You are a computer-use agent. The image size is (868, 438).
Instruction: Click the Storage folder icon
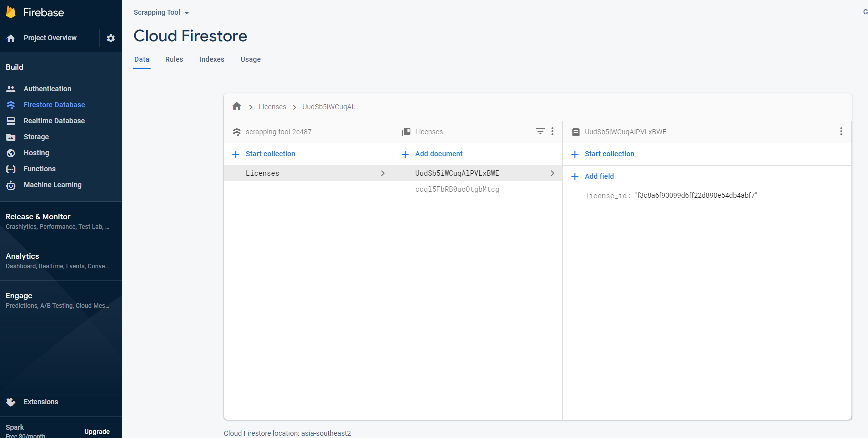[x=11, y=137]
